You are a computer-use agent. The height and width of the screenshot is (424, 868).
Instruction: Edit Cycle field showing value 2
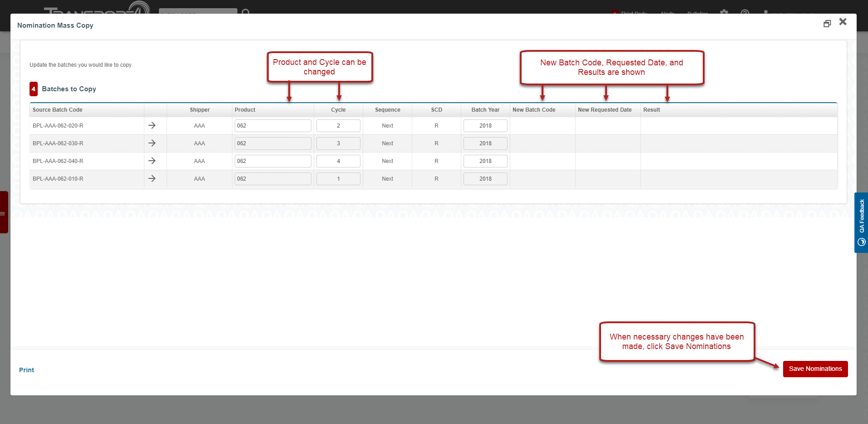pos(338,126)
